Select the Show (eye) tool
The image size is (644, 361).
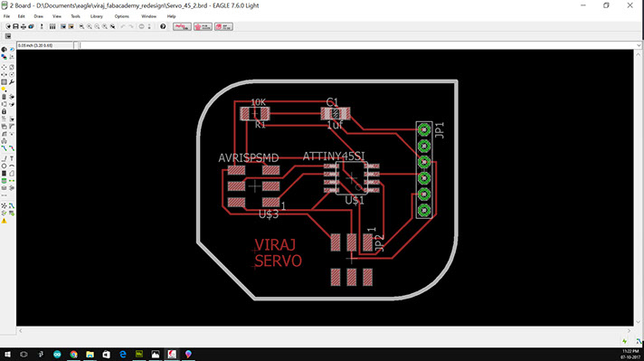coord(12,49)
